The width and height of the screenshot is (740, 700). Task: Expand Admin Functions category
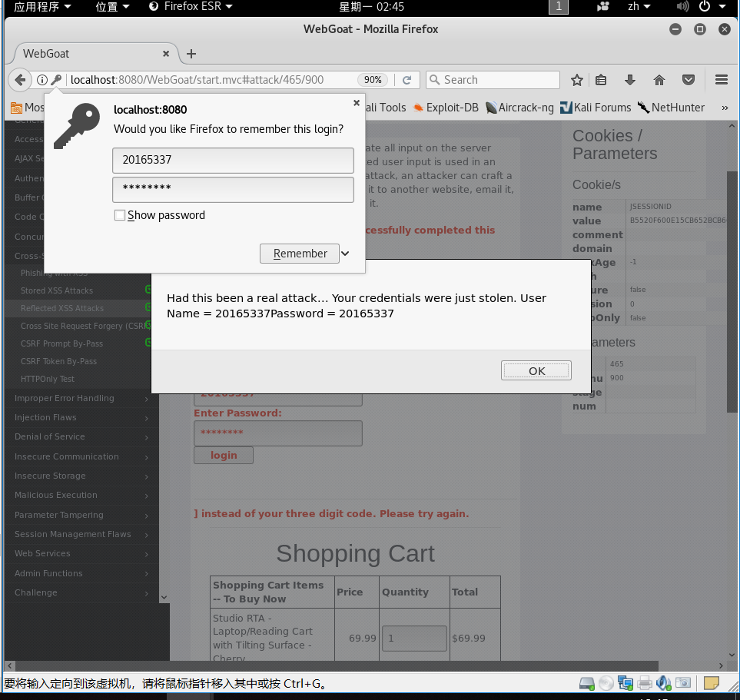point(81,573)
